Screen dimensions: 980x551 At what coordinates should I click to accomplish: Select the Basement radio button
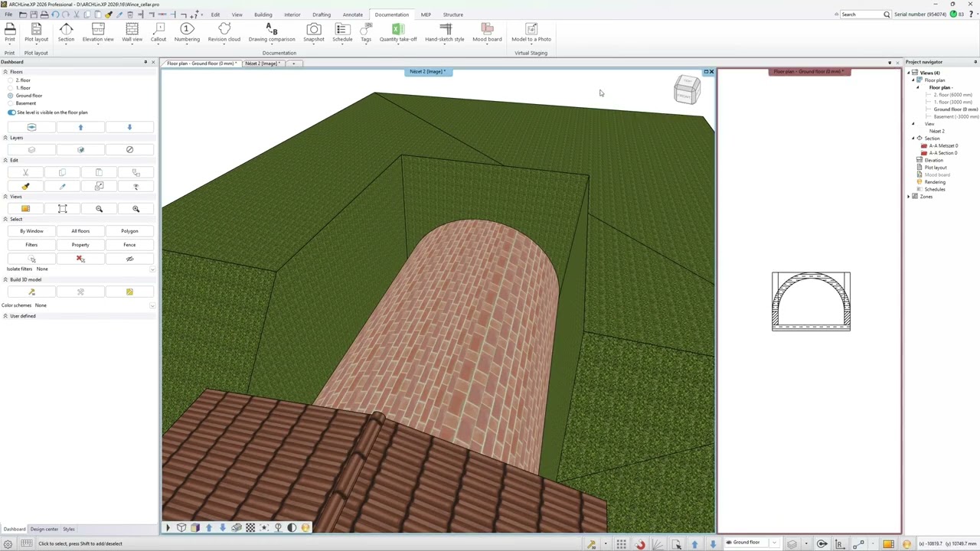click(x=11, y=103)
